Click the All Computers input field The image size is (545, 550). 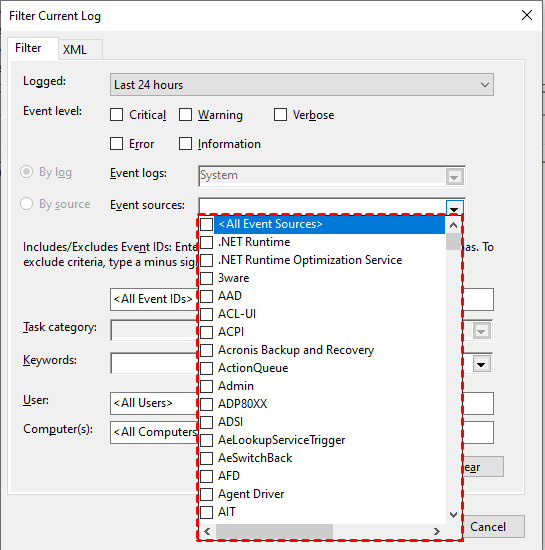tap(154, 432)
